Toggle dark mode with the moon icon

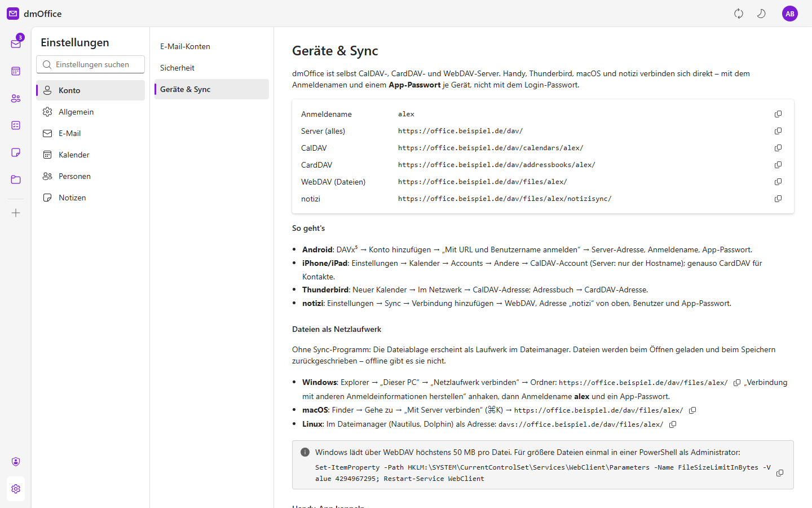point(761,14)
